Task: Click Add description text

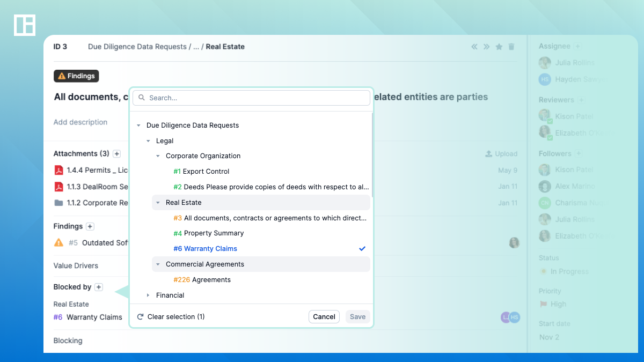Action: tap(80, 122)
